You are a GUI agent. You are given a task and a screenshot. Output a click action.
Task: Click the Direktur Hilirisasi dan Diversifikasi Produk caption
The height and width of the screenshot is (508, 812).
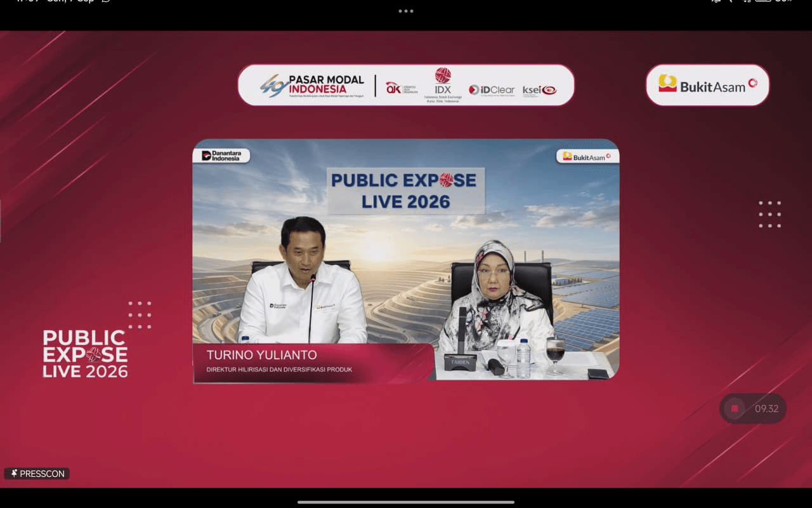pos(279,370)
